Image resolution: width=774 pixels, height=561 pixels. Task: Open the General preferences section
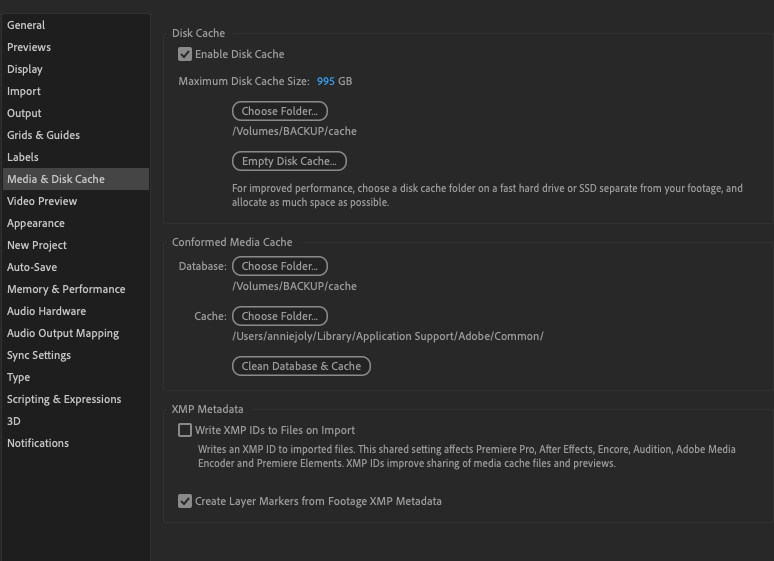coord(26,25)
